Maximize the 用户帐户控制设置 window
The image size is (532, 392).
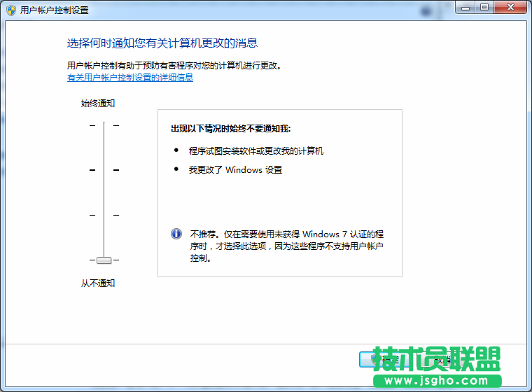point(484,8)
